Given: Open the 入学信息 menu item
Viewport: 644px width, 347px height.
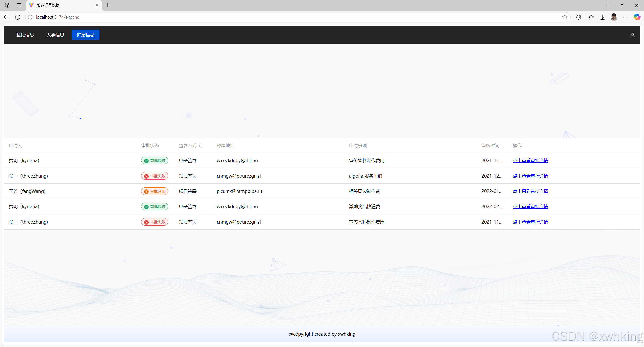Looking at the screenshot, I should [x=55, y=35].
